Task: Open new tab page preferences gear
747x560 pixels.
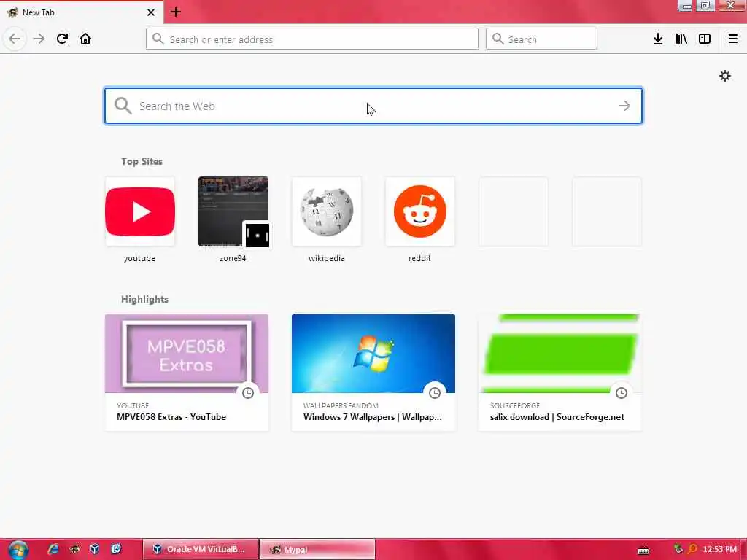Action: 724,76
